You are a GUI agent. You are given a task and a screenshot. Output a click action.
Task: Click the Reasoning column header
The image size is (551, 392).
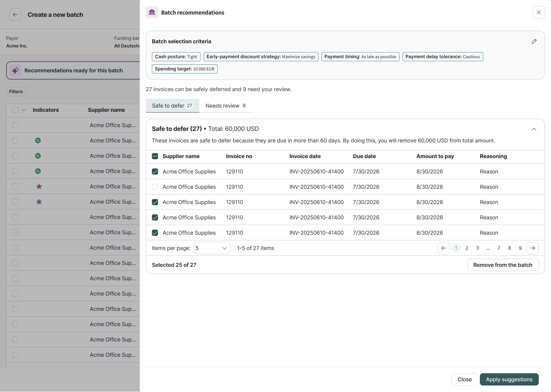pyautogui.click(x=493, y=156)
